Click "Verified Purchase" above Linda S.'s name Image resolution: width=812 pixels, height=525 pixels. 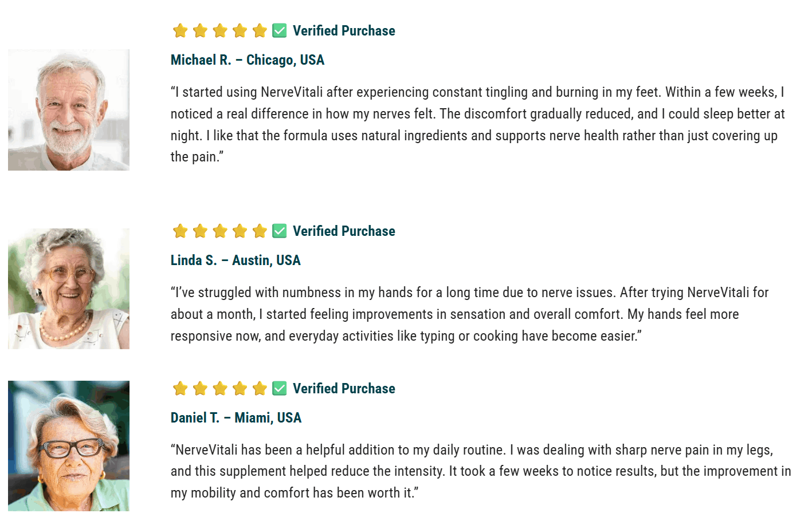coord(344,231)
